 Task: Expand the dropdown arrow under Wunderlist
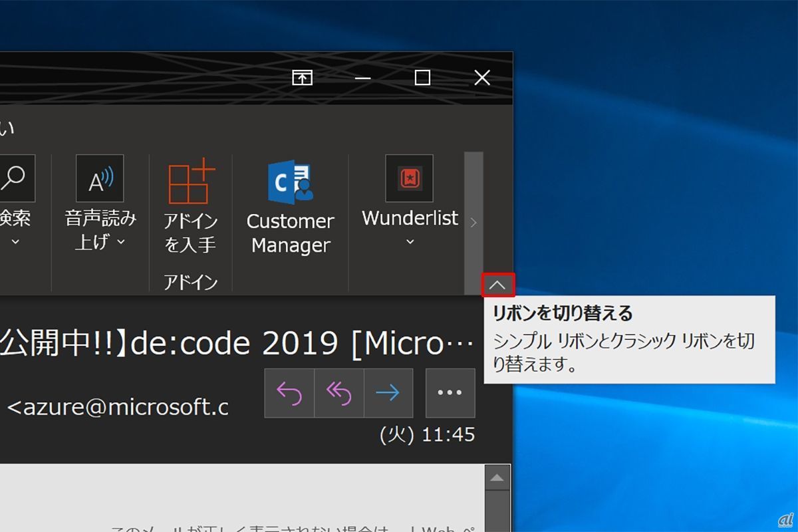pyautogui.click(x=410, y=242)
